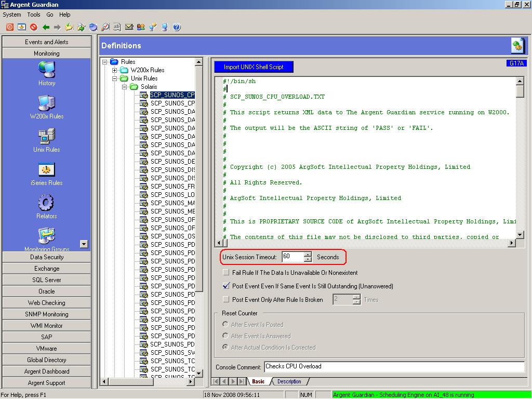Click the magnifying glass search toolbar icon
532x399 pixels.
point(105,27)
